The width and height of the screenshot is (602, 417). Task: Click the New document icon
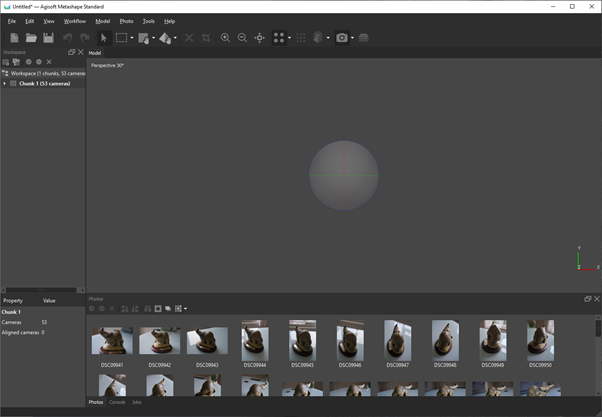coord(14,38)
